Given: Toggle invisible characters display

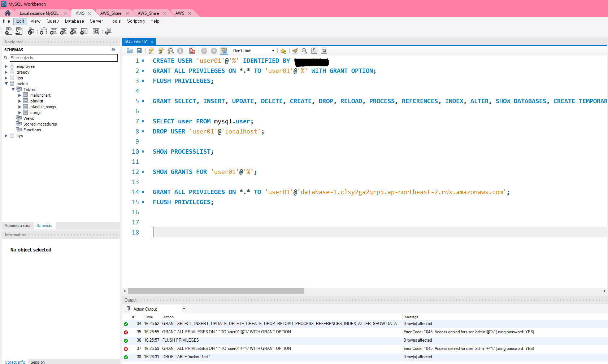Looking at the screenshot, I should [x=314, y=51].
